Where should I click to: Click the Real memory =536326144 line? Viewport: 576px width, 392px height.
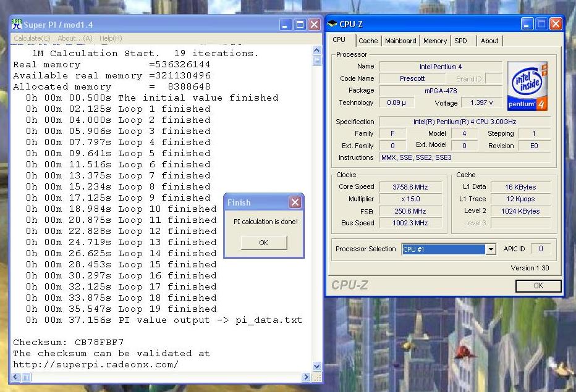[112, 65]
